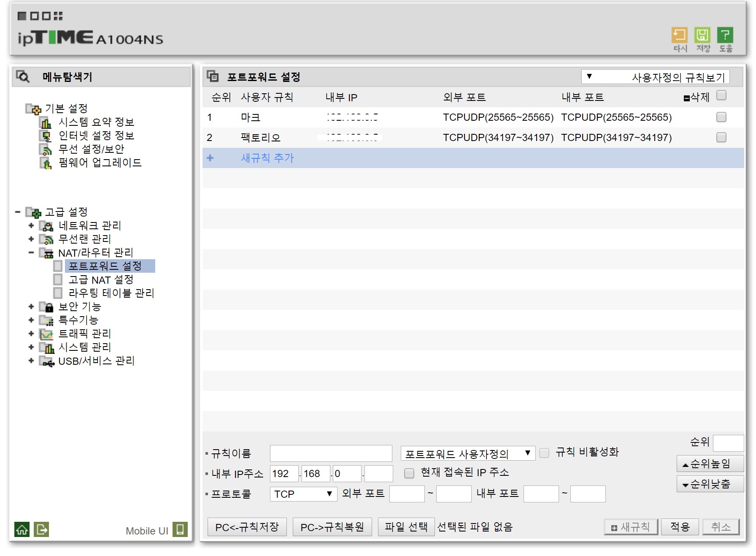Click the home icon at bottom left

coord(22,529)
